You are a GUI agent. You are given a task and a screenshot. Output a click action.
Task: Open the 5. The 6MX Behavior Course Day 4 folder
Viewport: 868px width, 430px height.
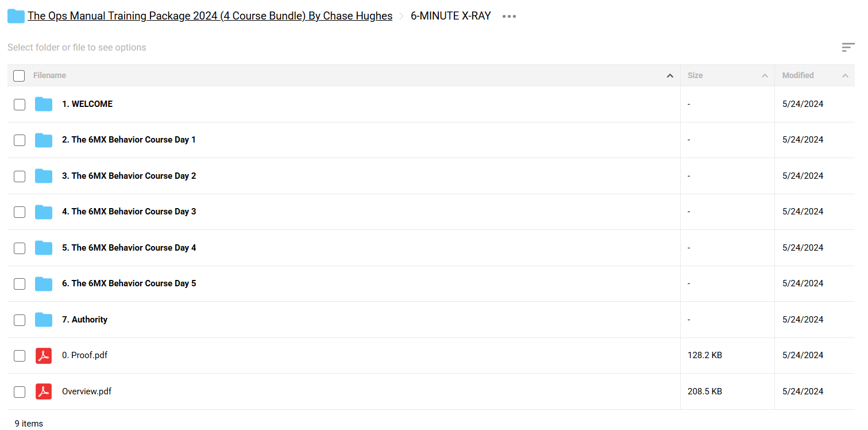[x=129, y=248]
